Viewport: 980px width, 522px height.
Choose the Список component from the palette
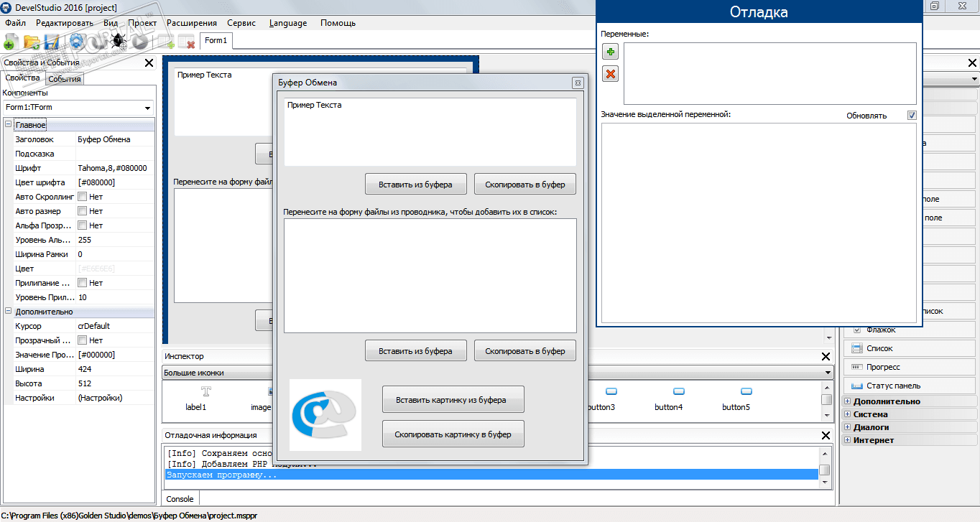click(x=910, y=348)
